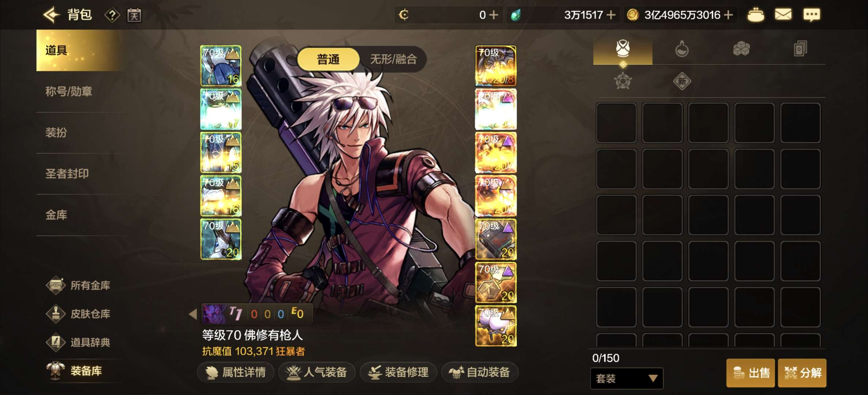Select the top-right equipped weapon slot
Screen dimensions: 868x395
coord(496,66)
